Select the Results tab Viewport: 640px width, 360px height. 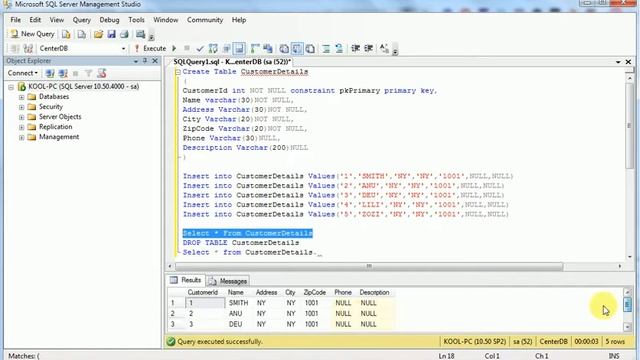coord(186,280)
